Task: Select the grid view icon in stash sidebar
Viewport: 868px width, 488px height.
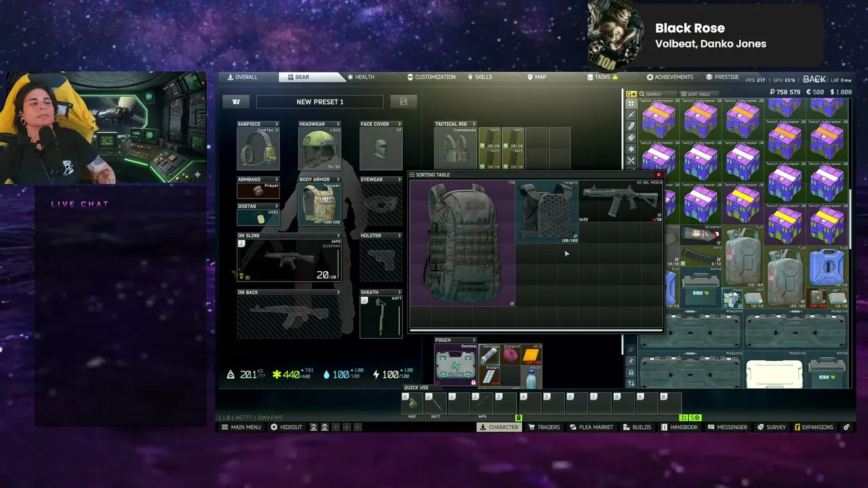Action: click(x=631, y=104)
